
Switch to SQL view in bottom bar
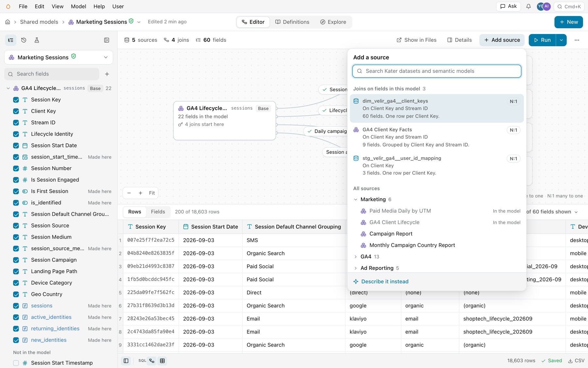pos(142,361)
